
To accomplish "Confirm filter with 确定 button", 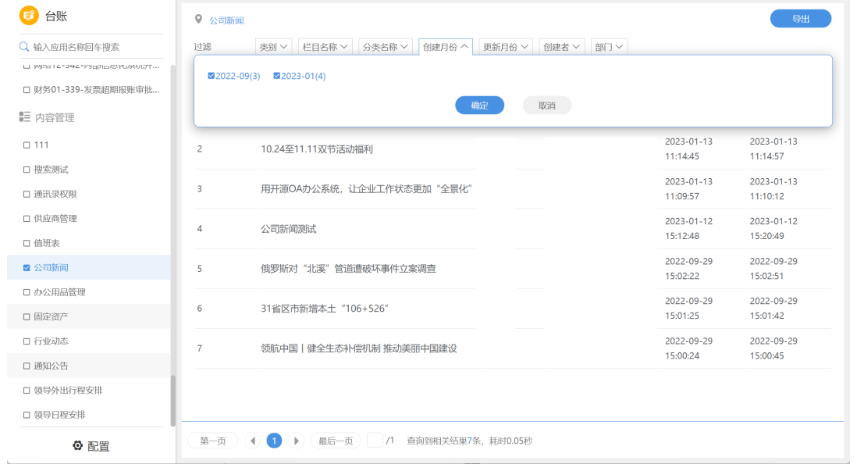I will (479, 105).
